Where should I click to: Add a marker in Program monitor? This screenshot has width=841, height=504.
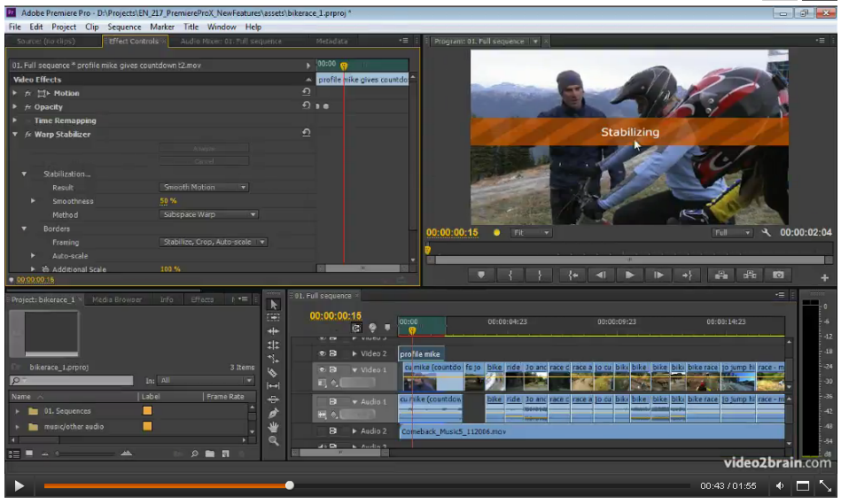[x=481, y=275]
